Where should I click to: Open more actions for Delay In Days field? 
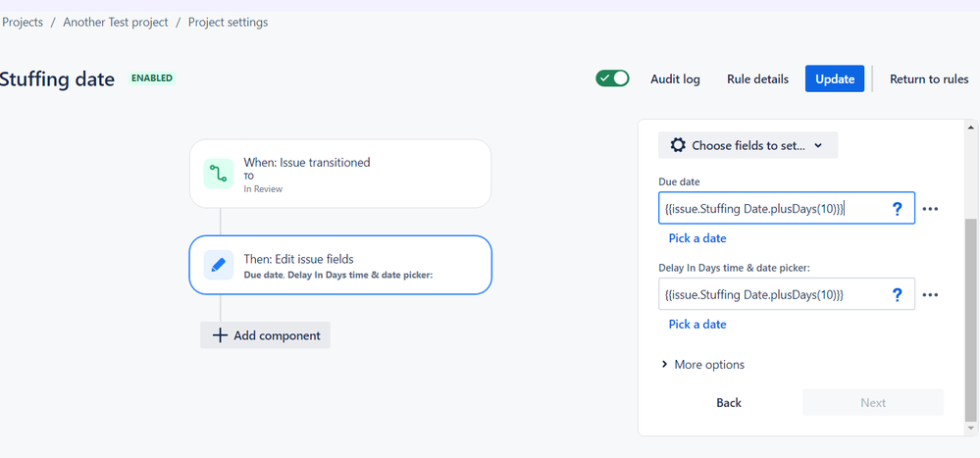[x=931, y=295]
